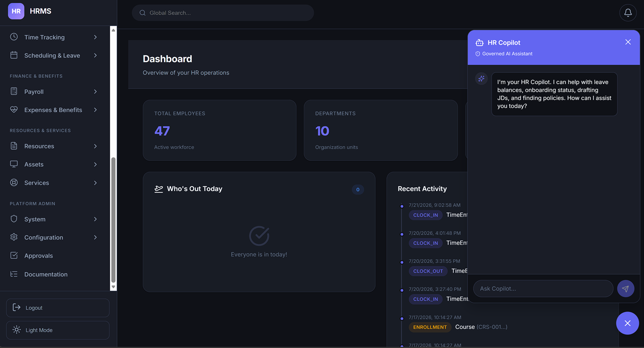
Task: Click the CLOCK_OUT activity tag
Action: pyautogui.click(x=428, y=271)
